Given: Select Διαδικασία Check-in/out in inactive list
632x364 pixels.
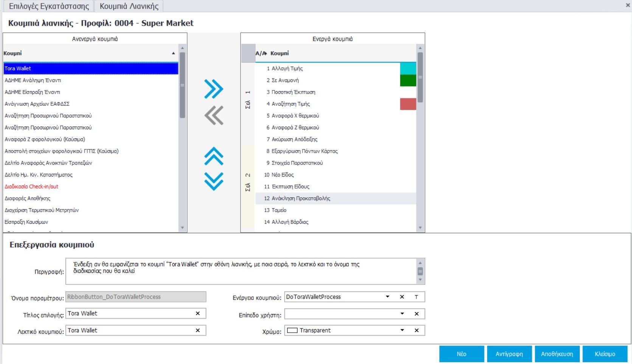Looking at the screenshot, I should 31,186.
